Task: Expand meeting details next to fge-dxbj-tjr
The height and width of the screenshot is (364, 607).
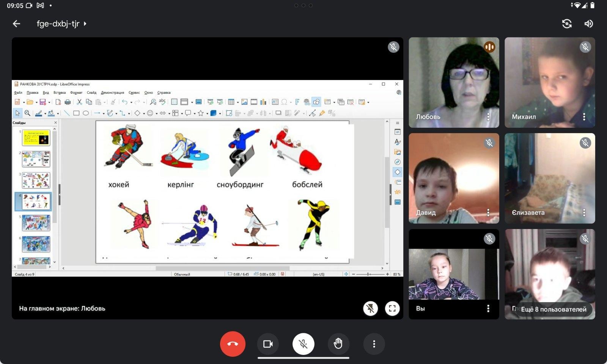Action: click(x=85, y=24)
